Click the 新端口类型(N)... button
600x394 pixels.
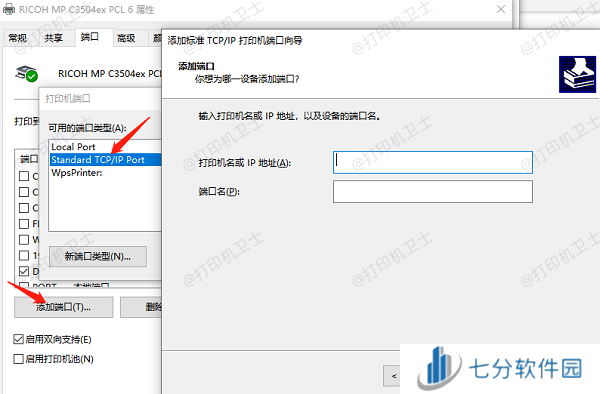point(98,256)
